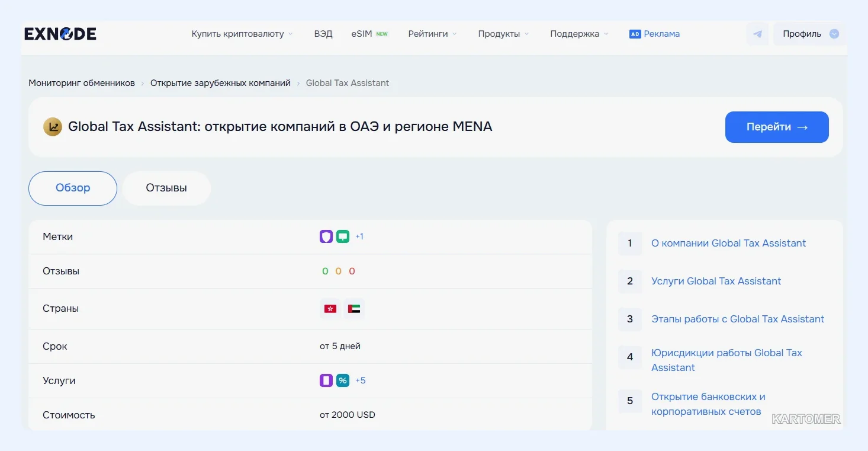The height and width of the screenshot is (451, 868).
Task: Click the gold Global Tax Assistant logo
Action: pos(53,127)
